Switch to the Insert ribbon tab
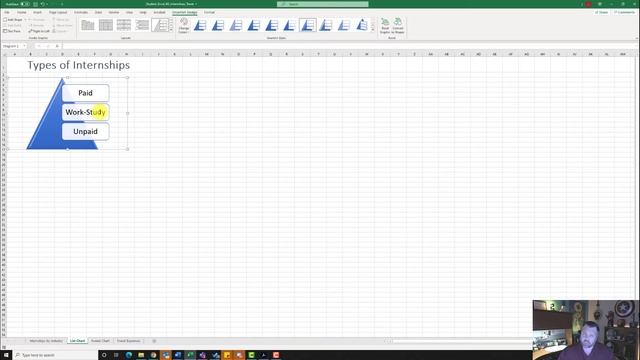640x360 pixels. pyautogui.click(x=37, y=12)
